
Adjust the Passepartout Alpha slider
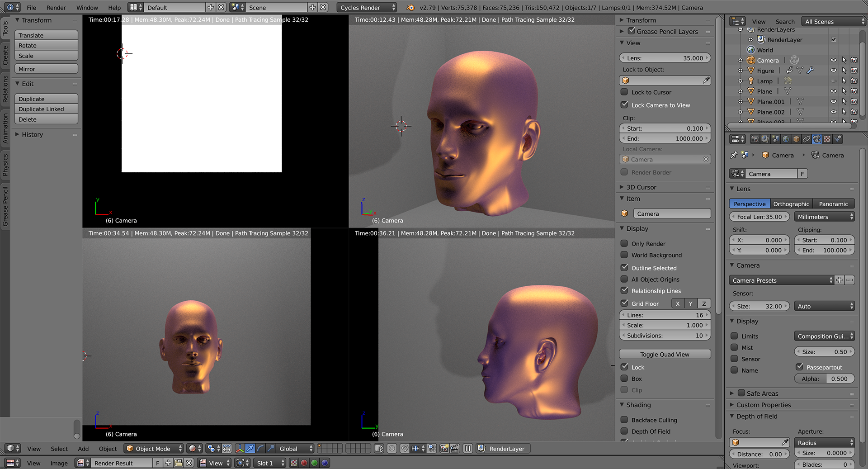pyautogui.click(x=824, y=379)
